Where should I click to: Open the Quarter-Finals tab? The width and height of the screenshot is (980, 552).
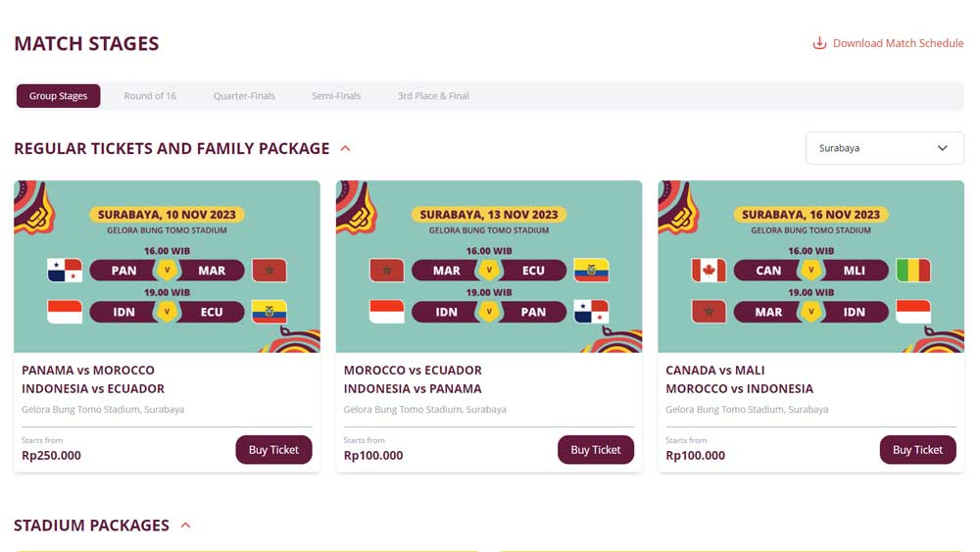[x=244, y=96]
